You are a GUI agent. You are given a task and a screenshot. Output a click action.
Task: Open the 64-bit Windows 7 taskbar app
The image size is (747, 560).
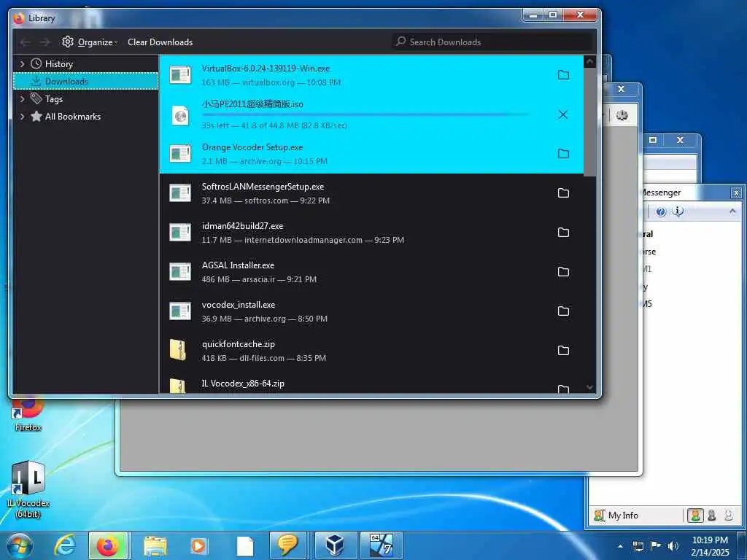coord(381,545)
